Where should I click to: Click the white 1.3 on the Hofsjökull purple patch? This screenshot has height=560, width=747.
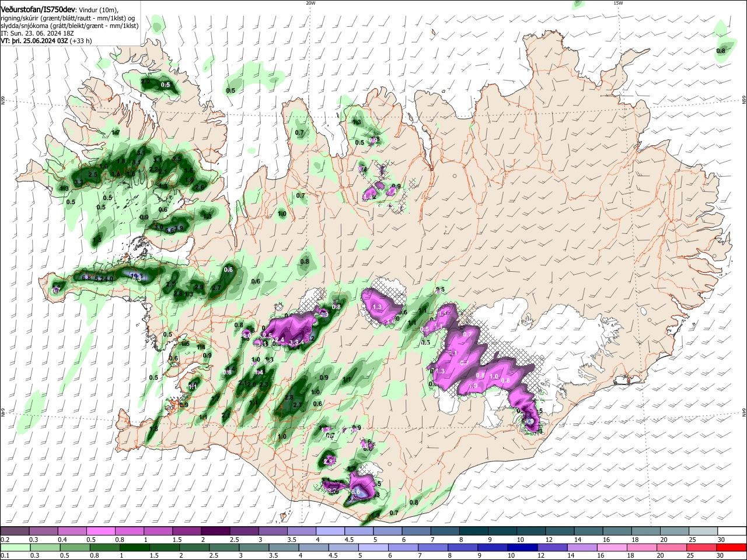click(x=377, y=307)
